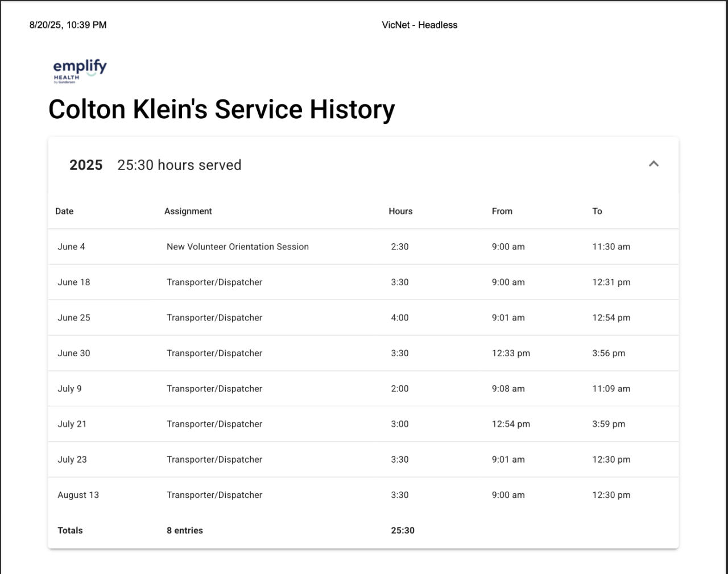Screen dimensions: 728x574
Task: Select the July 9 date entry
Action: pos(69,389)
